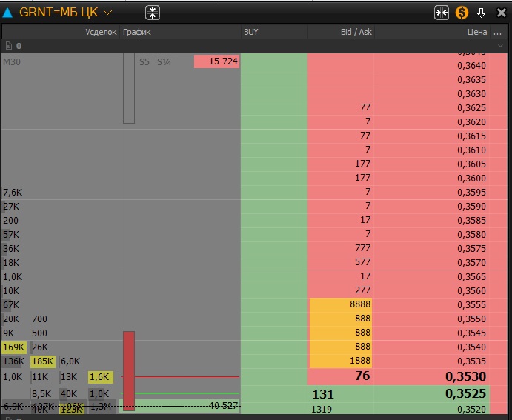
Task: Click the yellow 1,6K trade volume
Action: click(x=101, y=377)
